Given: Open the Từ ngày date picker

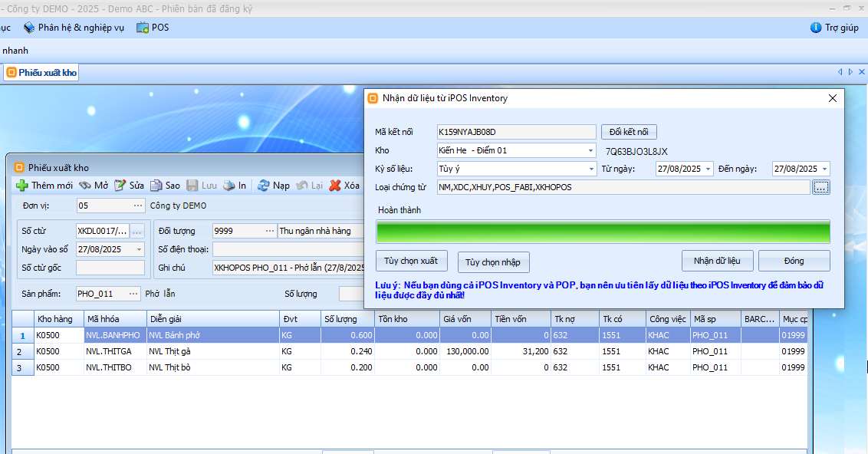Looking at the screenshot, I should pos(707,169).
